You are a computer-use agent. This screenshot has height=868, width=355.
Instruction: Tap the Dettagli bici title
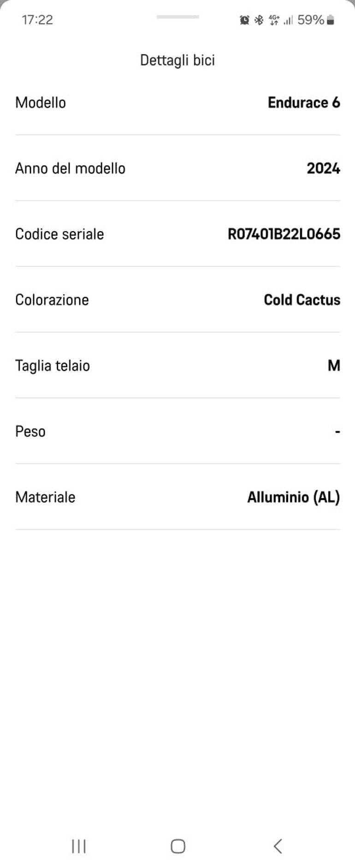point(177,60)
